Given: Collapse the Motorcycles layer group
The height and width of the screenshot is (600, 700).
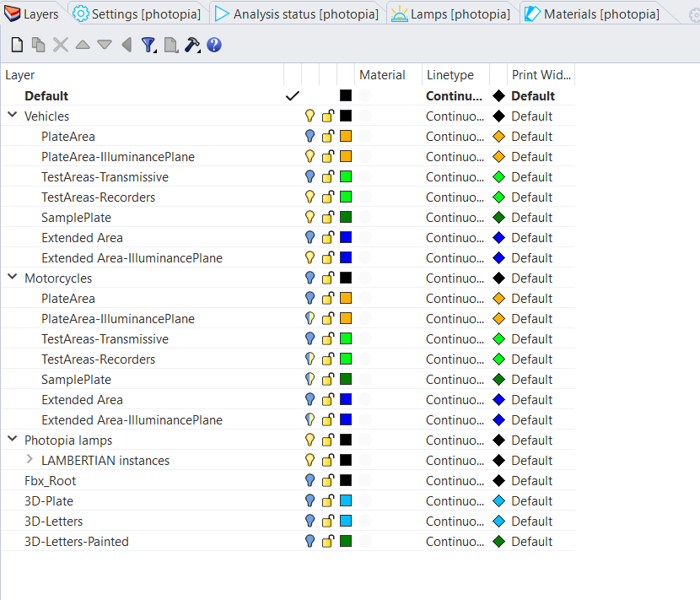Looking at the screenshot, I should (13, 278).
